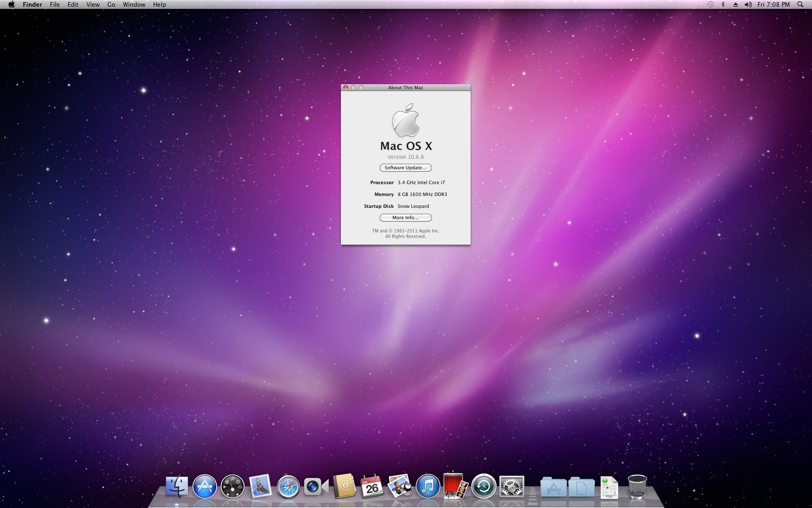This screenshot has width=812, height=508.
Task: Open Time Machine from the Dock
Action: click(483, 487)
